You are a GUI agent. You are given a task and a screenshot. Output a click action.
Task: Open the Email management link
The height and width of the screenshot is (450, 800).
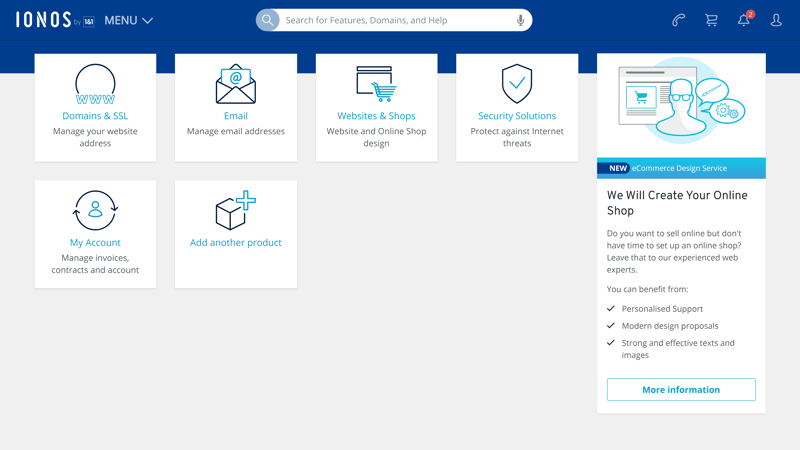point(236,116)
